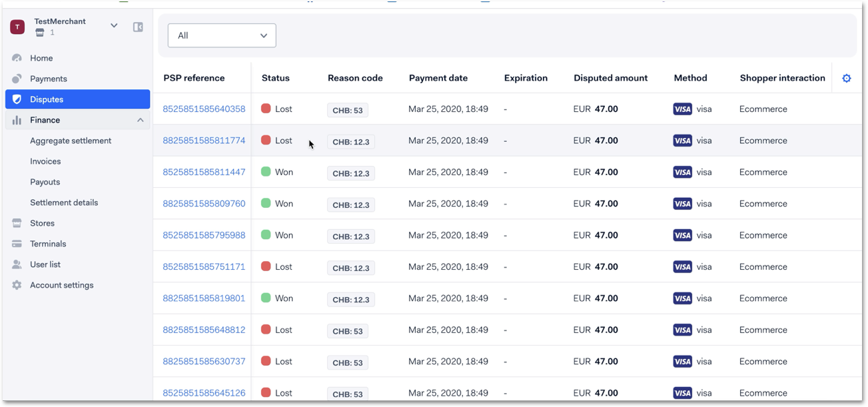
Task: Click the Payment date column header
Action: pyautogui.click(x=438, y=78)
